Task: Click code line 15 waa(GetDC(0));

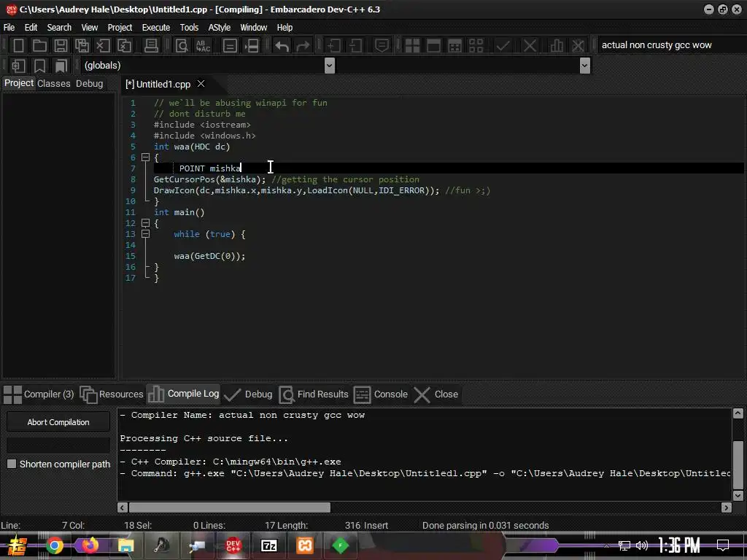Action: [x=209, y=256]
